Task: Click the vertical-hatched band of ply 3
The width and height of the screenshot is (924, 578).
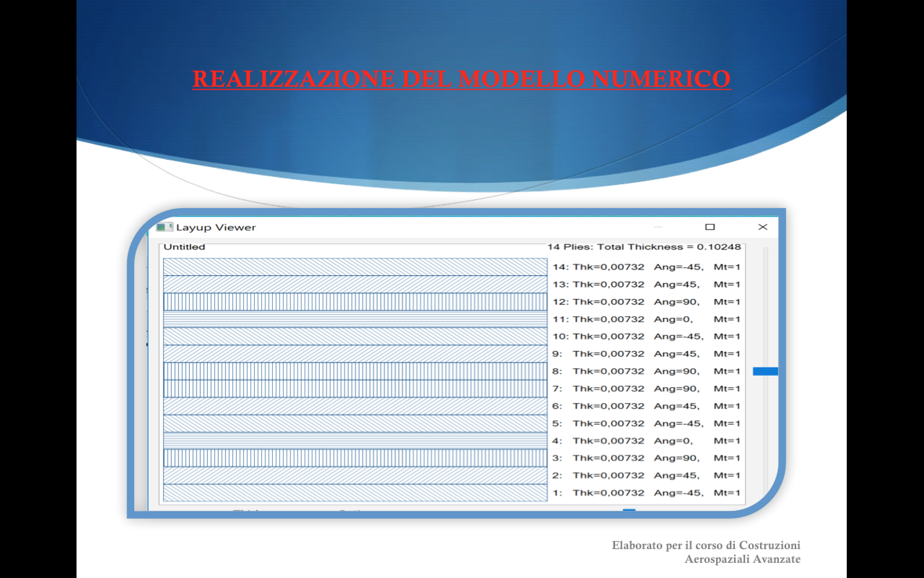Action: click(x=355, y=458)
